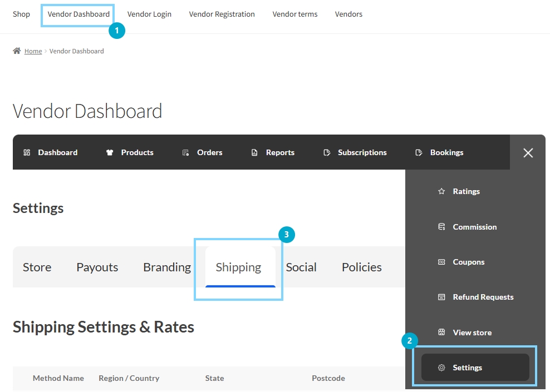Open the Payouts tab
Viewport: 550px width, 392px height.
[97, 267]
